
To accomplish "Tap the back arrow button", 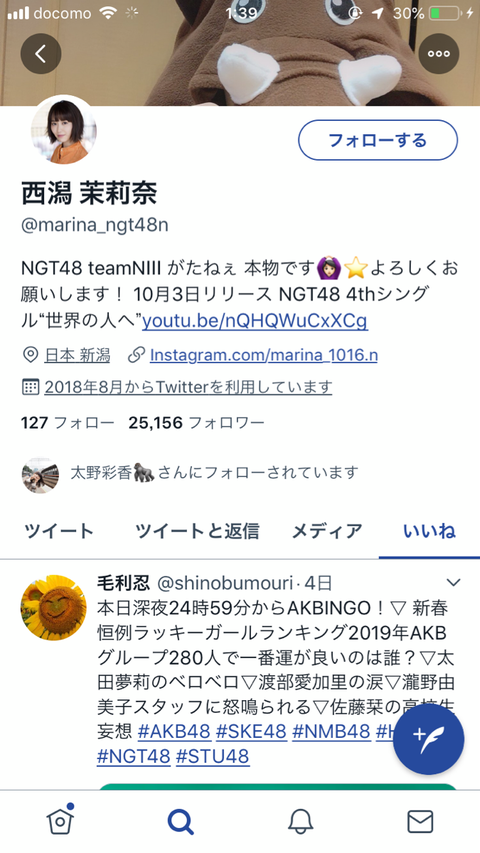I will pyautogui.click(x=41, y=54).
